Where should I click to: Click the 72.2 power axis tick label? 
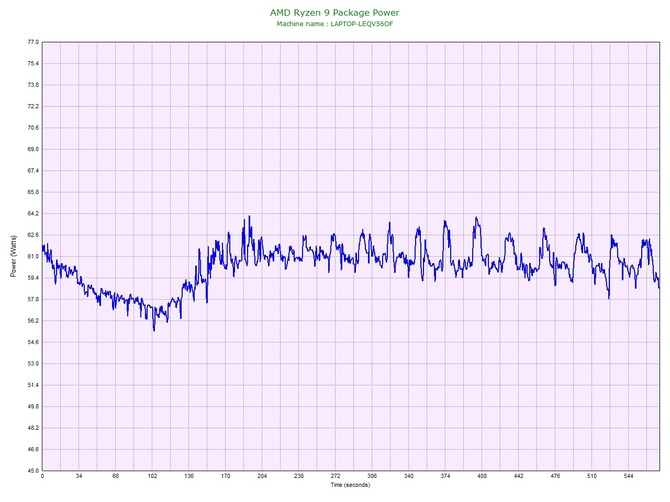[33, 106]
